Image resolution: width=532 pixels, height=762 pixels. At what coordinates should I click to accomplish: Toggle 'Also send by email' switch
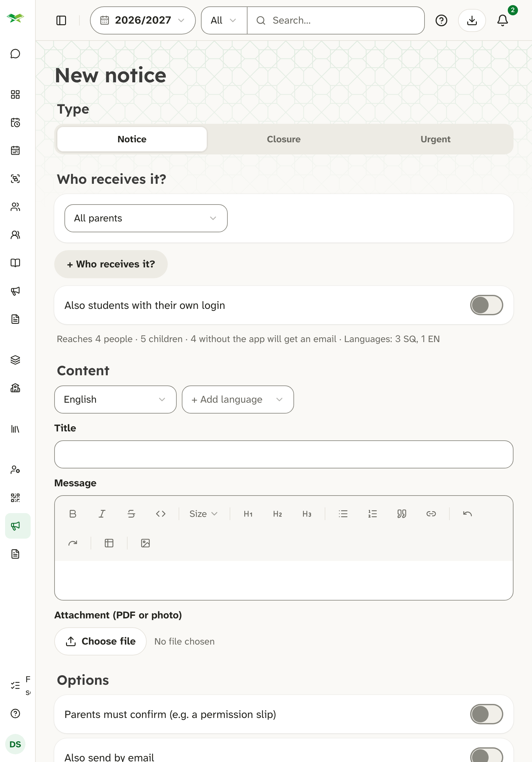(x=486, y=755)
